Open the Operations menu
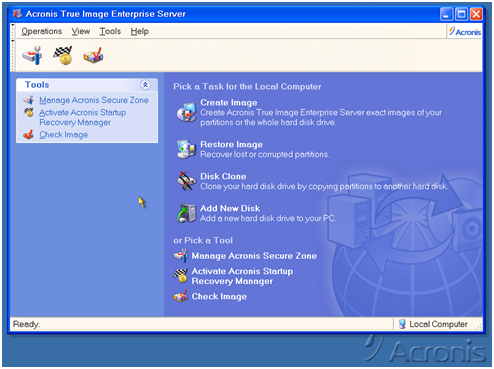This screenshot has height=369, width=494. [42, 31]
